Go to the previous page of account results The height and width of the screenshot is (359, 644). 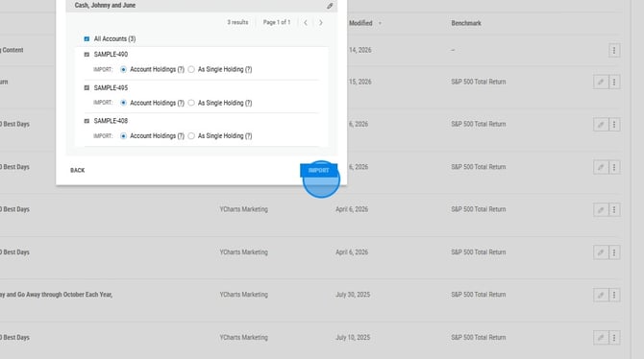click(306, 23)
